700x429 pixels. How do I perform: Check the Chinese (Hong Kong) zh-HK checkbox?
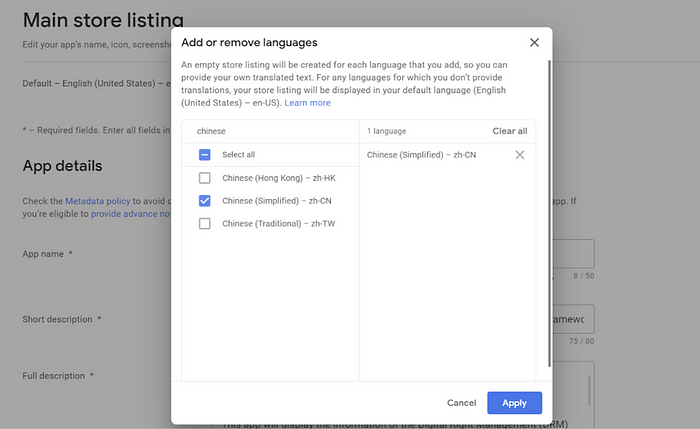click(204, 178)
